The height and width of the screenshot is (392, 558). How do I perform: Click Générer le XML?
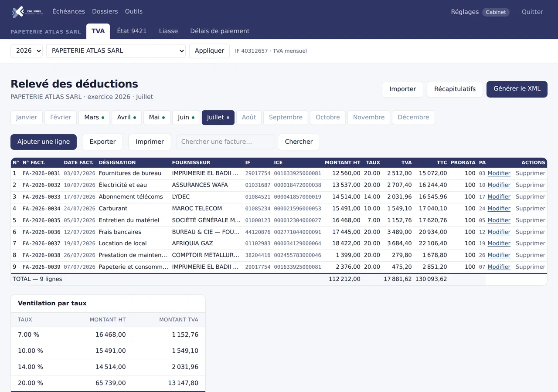[x=517, y=89]
